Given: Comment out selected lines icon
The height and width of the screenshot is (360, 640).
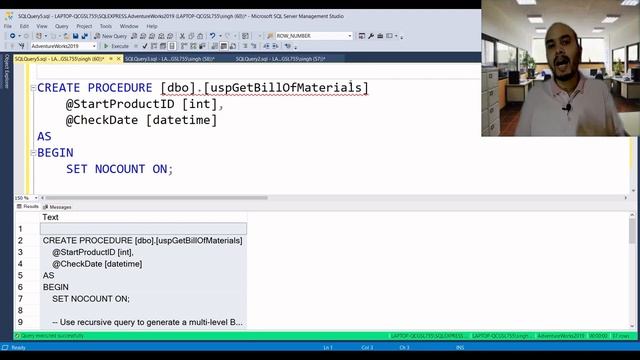Looking at the screenshot, I should tap(245, 46).
